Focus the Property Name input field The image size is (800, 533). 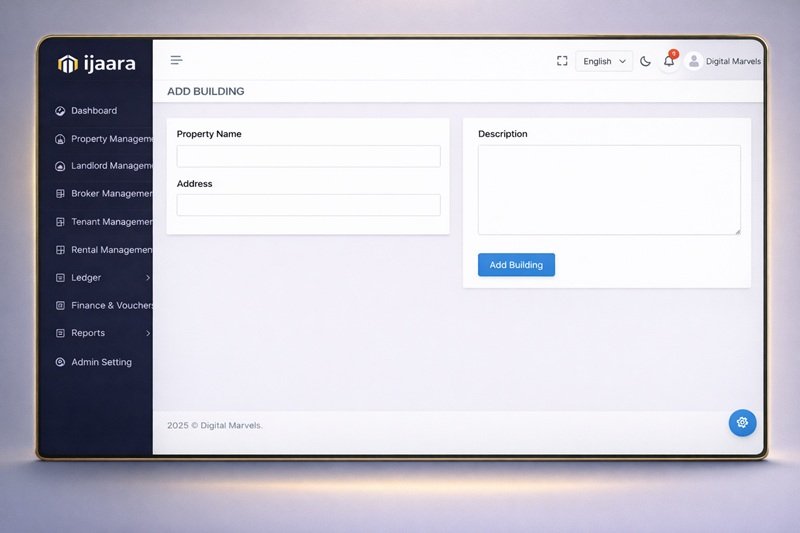point(308,156)
